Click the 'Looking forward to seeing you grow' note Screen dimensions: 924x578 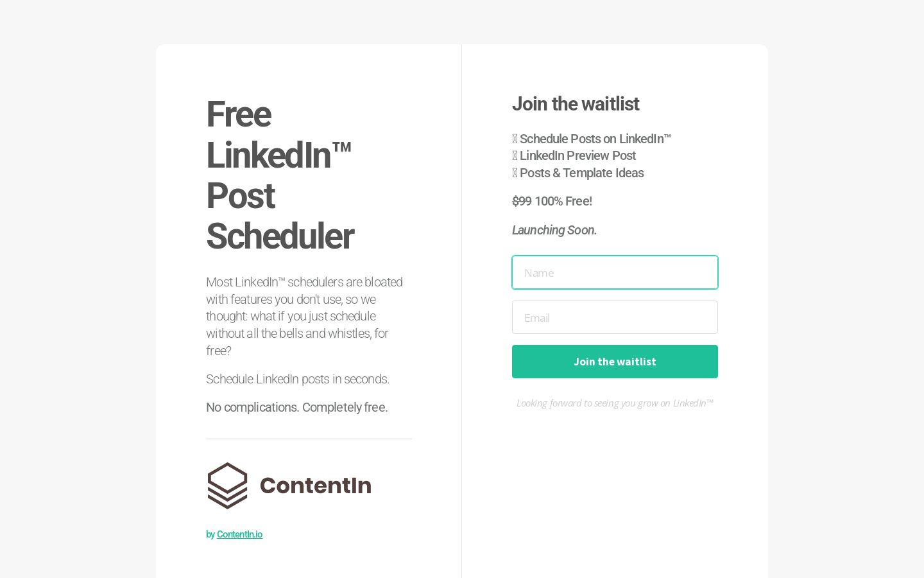pos(615,403)
